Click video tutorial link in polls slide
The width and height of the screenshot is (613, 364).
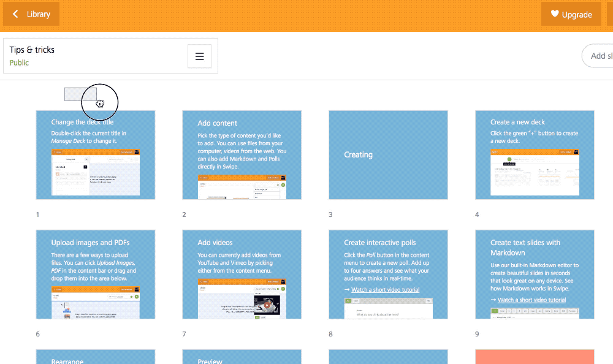385,290
